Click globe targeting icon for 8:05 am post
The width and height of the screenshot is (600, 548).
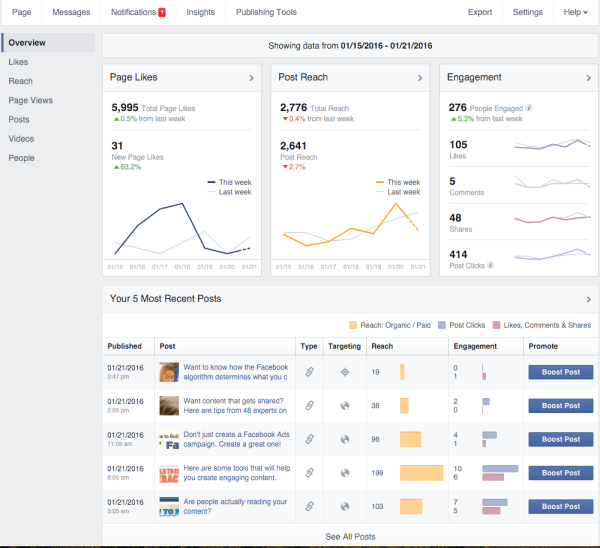pyautogui.click(x=345, y=473)
